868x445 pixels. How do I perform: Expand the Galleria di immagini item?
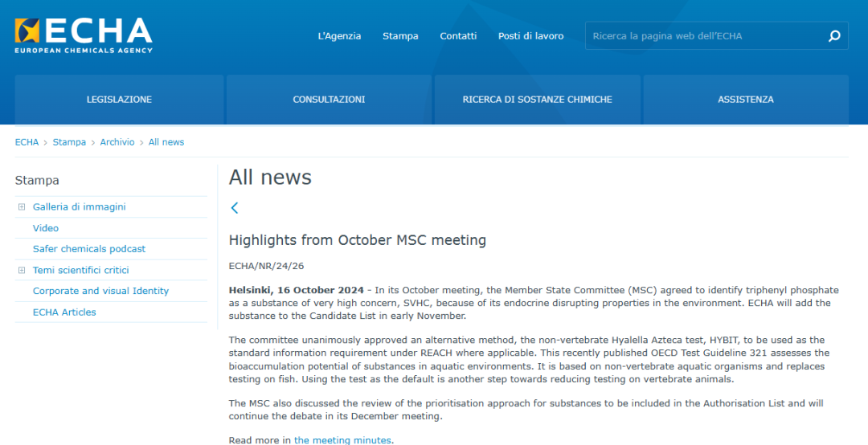(22, 207)
